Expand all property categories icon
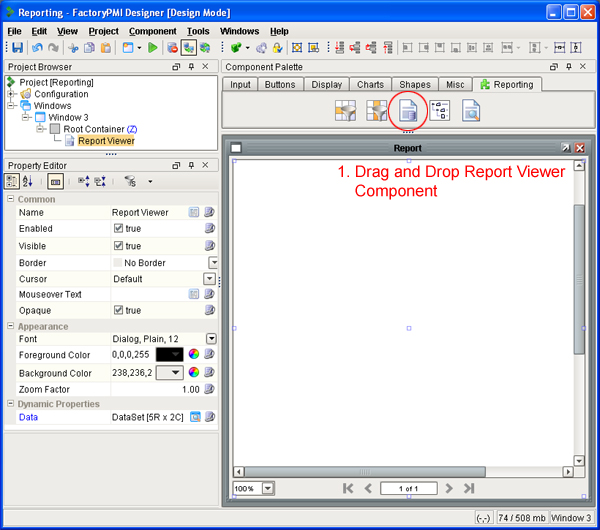 (x=84, y=181)
